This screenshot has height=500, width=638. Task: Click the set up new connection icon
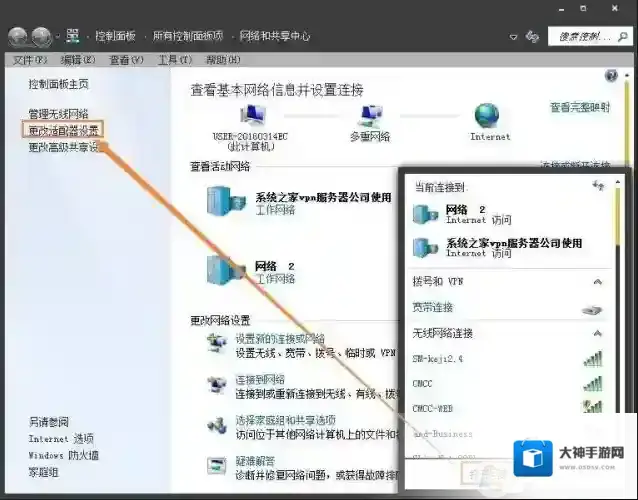(x=216, y=343)
